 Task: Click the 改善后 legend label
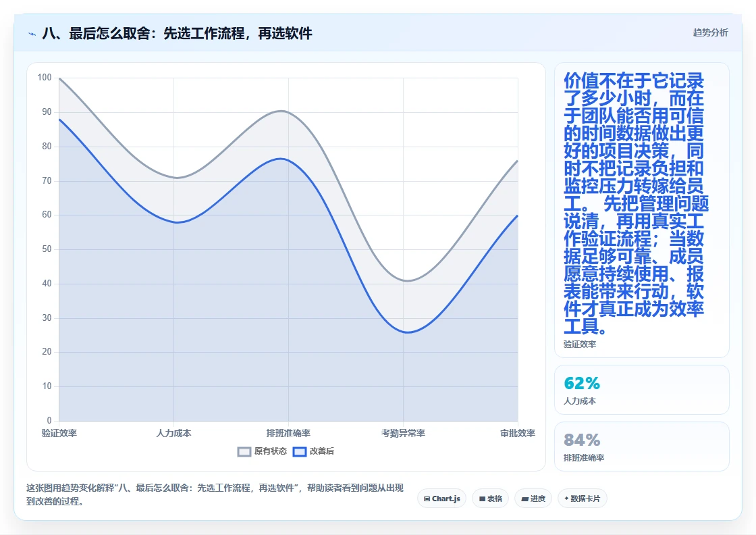click(321, 451)
